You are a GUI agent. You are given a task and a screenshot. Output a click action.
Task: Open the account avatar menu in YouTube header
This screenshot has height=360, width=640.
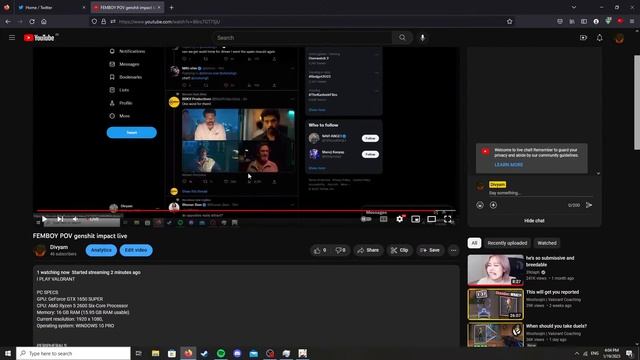point(619,38)
